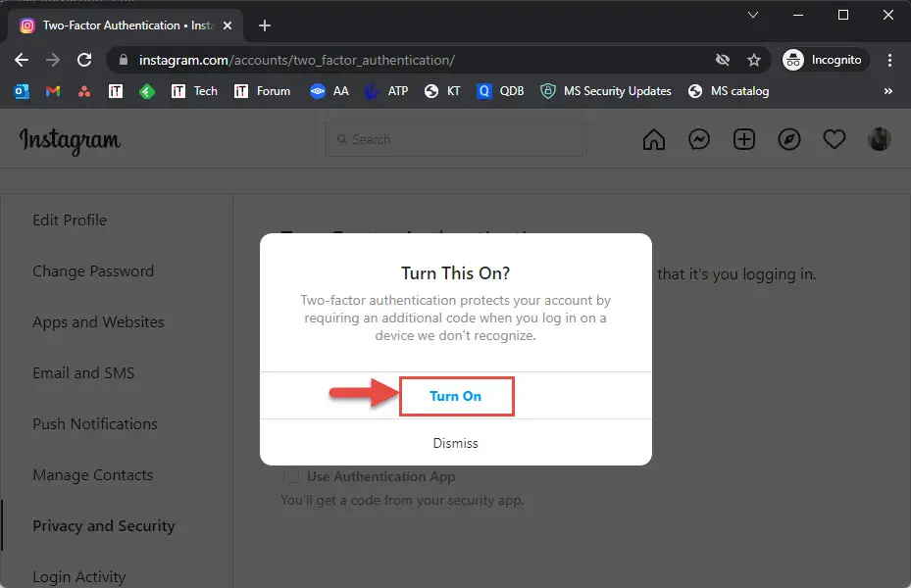Open the Gmail bookmark icon
The image size is (911, 588).
click(x=53, y=91)
